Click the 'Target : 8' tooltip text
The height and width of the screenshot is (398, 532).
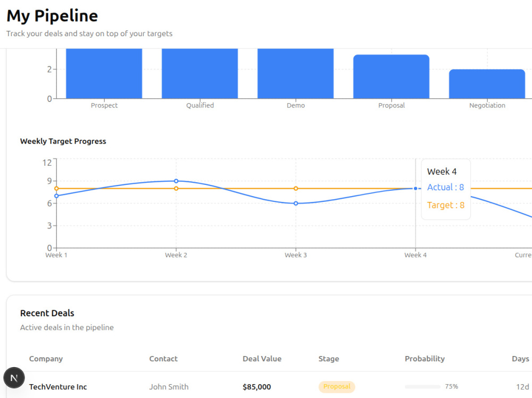pyautogui.click(x=446, y=205)
